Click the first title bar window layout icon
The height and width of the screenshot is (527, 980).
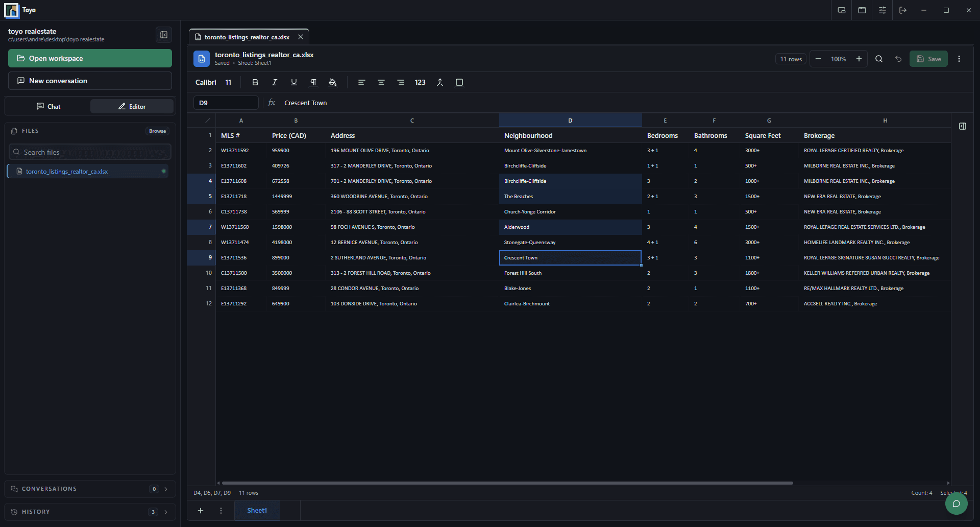842,10
